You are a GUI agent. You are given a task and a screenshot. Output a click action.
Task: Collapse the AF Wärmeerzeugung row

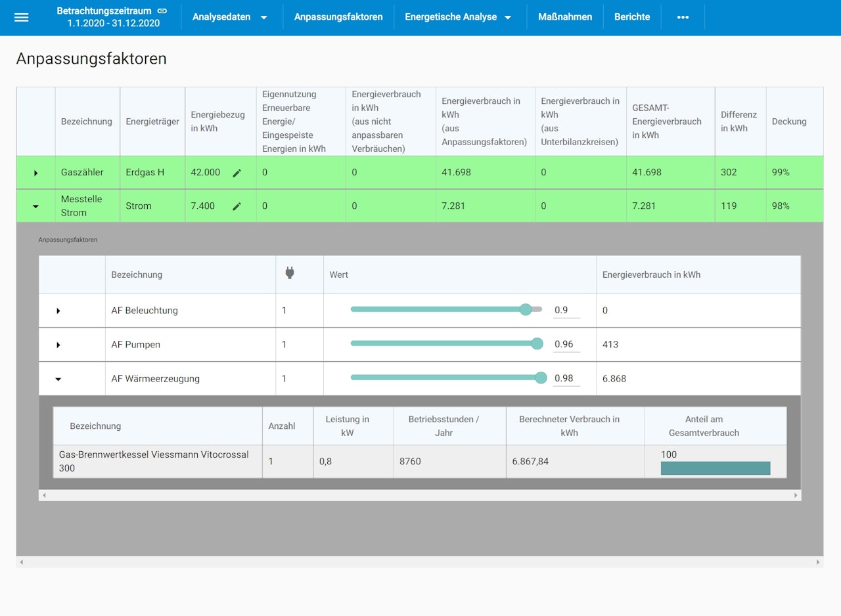pos(58,379)
